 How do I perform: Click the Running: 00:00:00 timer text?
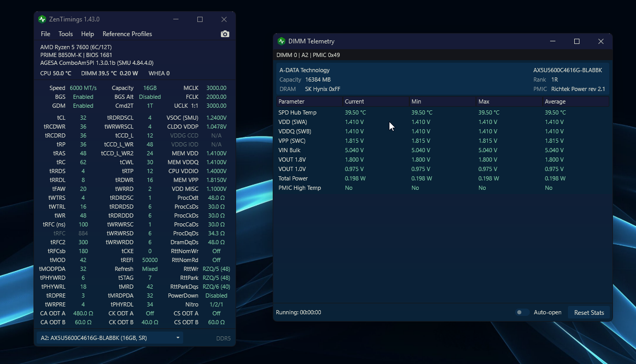298,312
